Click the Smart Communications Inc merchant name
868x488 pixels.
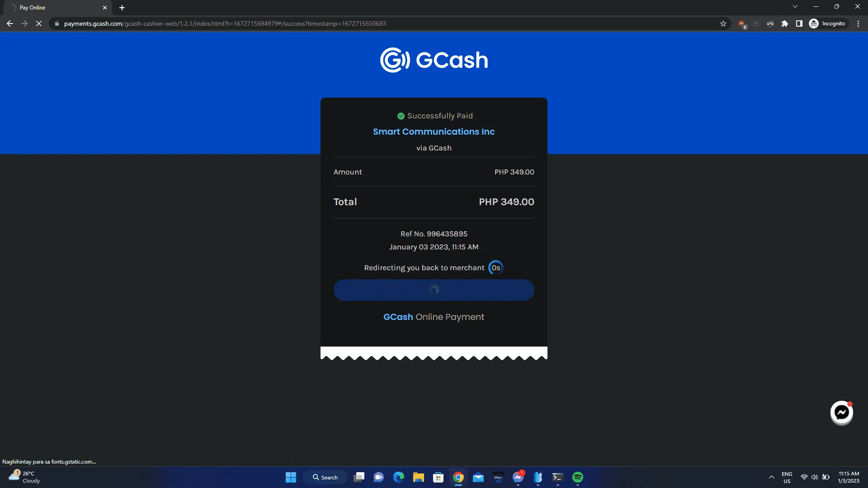coord(434,131)
